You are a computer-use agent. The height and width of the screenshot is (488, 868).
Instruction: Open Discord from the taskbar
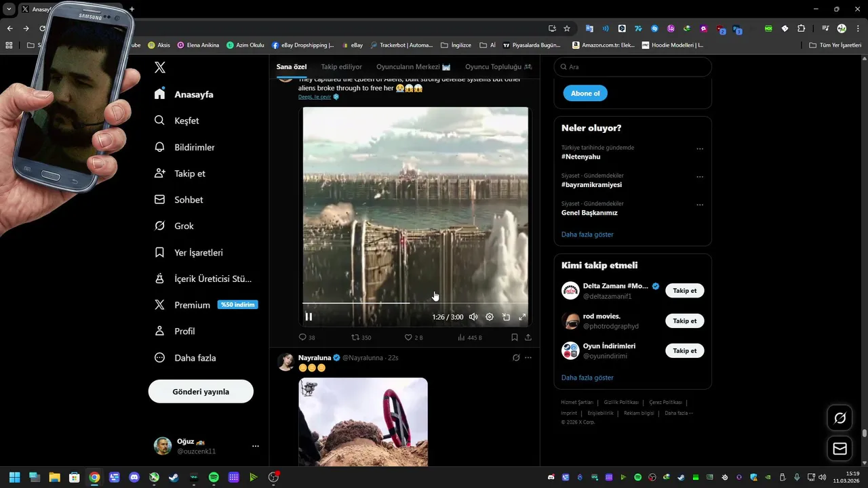tap(134, 477)
